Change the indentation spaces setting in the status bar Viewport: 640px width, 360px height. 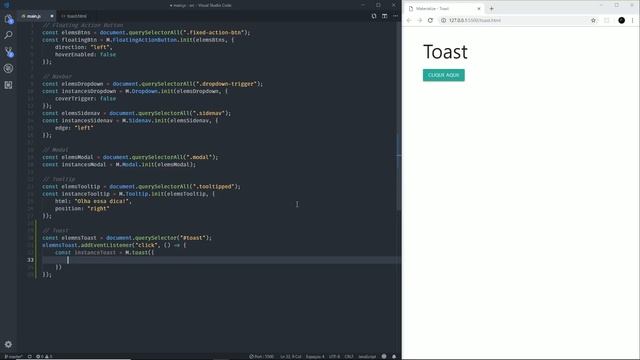click(315, 356)
